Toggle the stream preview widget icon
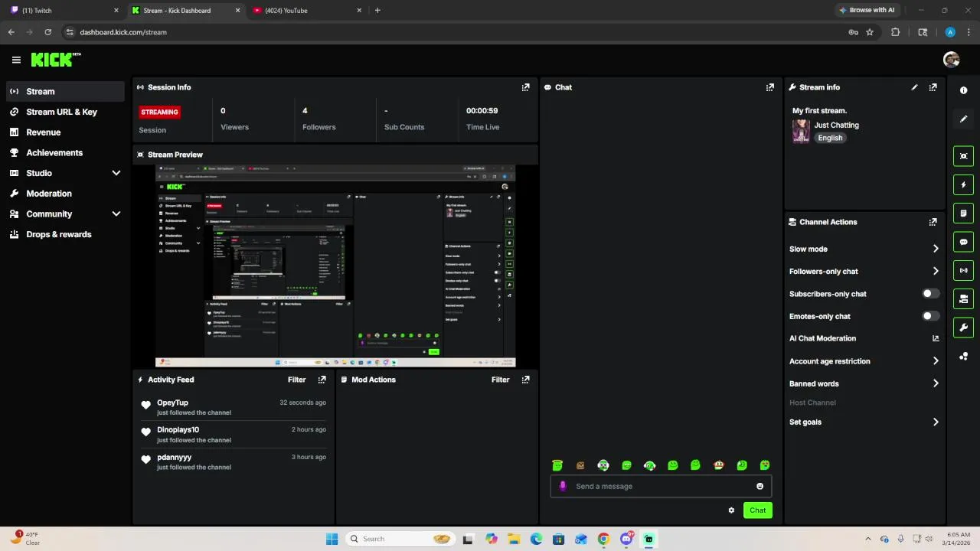This screenshot has height=551, width=980. tap(963, 156)
